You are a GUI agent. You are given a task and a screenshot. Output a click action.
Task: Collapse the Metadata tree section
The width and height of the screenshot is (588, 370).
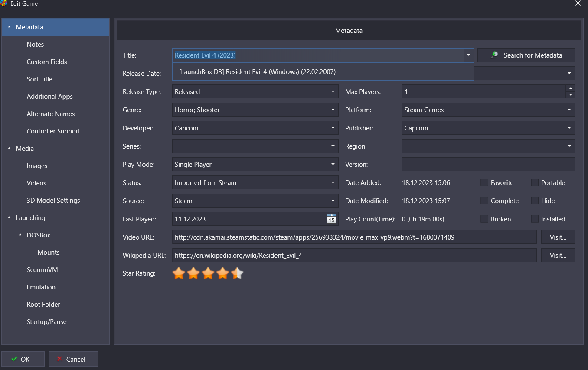click(x=10, y=27)
